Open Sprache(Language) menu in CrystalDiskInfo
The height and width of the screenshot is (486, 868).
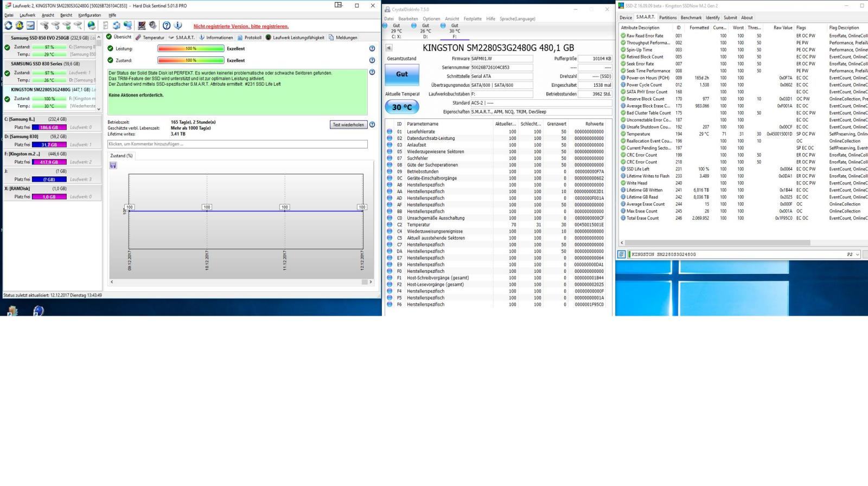pyautogui.click(x=518, y=18)
